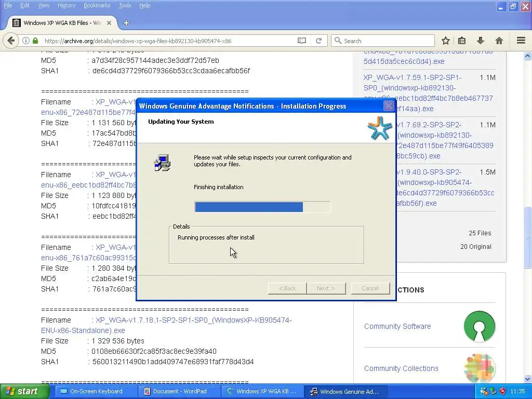Click the Community Software green keyhole thumbnail
Image resolution: width=532 pixels, height=399 pixels.
click(x=480, y=326)
